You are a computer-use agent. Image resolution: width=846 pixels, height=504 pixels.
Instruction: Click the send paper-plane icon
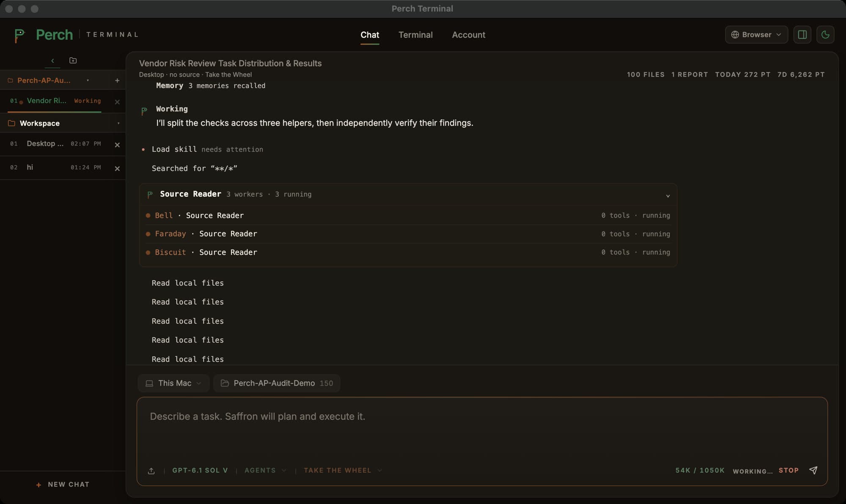pos(813,470)
